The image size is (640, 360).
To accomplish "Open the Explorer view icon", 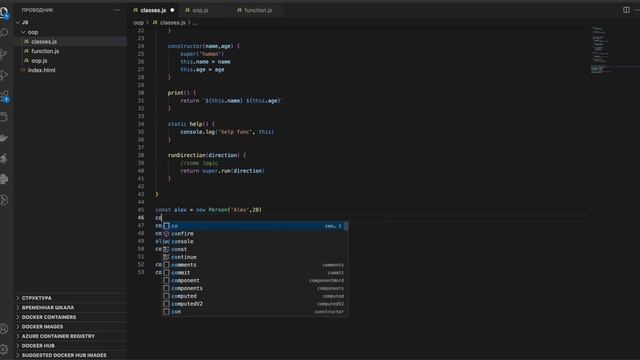I will pyautogui.click(x=4, y=12).
